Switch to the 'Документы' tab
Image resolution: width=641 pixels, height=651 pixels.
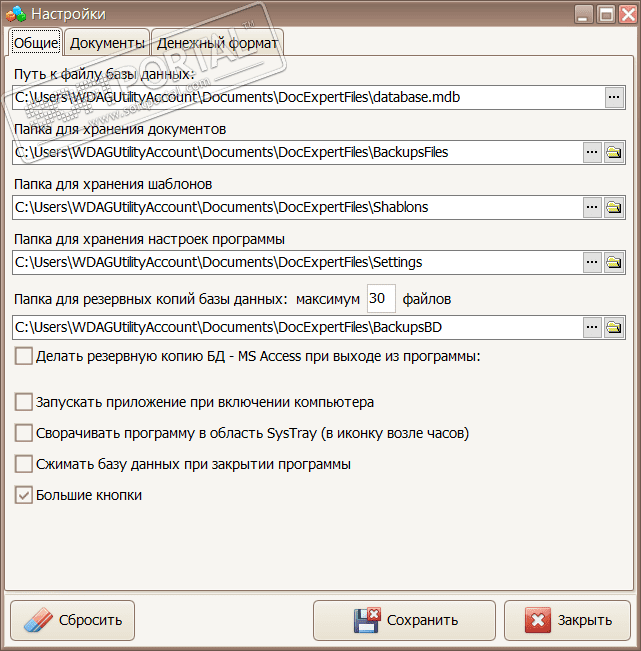pos(107,42)
